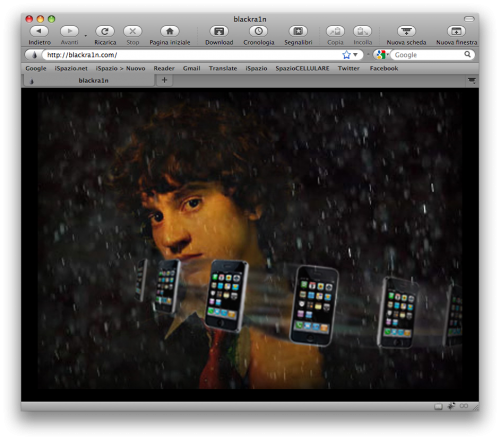Click the first status bar icon
This screenshot has height=440, width=500.
tap(438, 407)
